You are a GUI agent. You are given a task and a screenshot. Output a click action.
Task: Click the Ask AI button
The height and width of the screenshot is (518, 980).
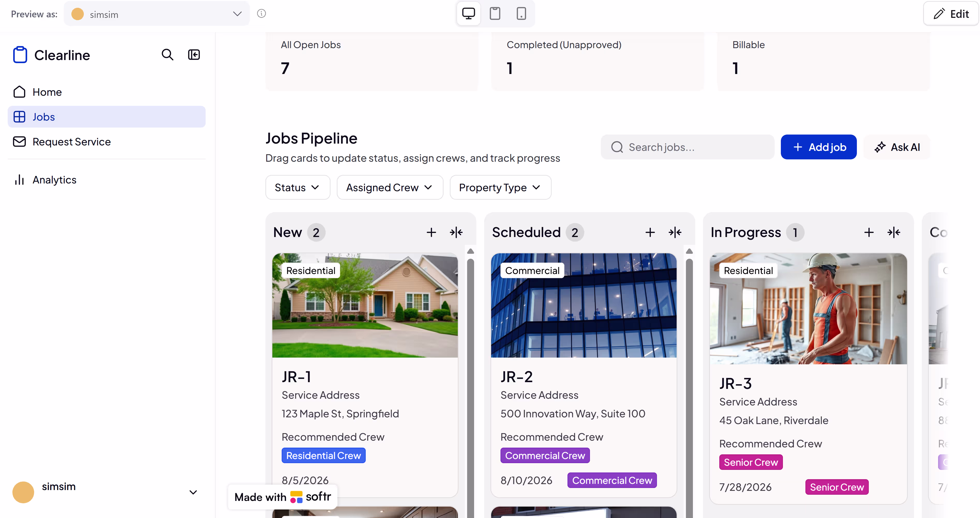897,147
